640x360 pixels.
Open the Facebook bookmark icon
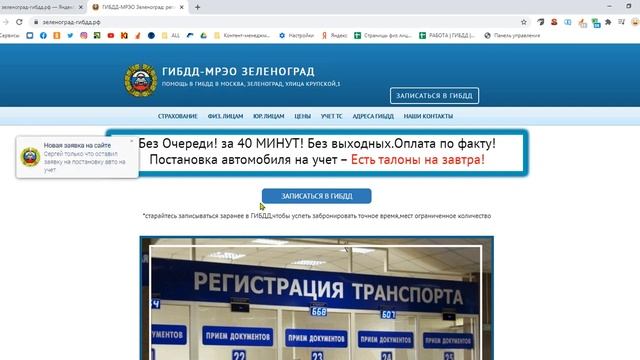[43, 36]
